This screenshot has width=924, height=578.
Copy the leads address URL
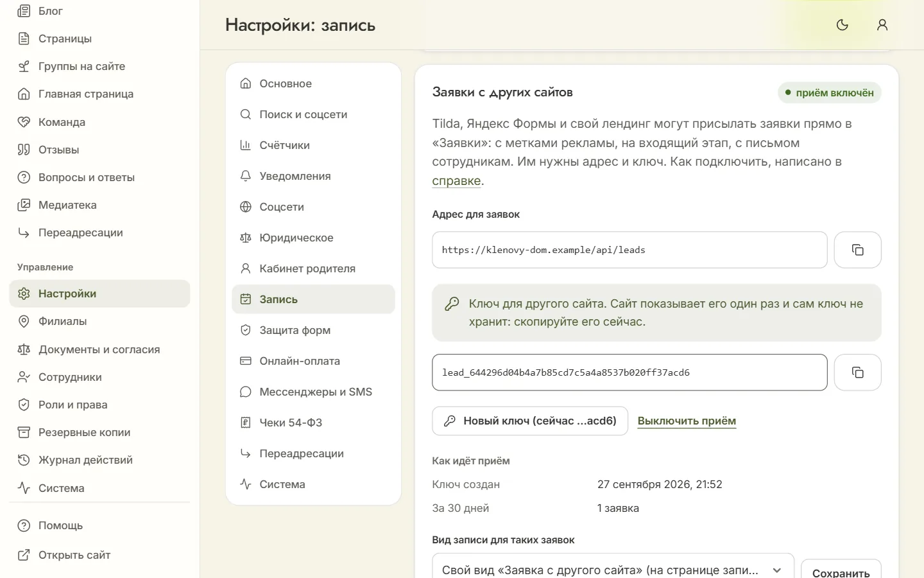pyautogui.click(x=857, y=250)
